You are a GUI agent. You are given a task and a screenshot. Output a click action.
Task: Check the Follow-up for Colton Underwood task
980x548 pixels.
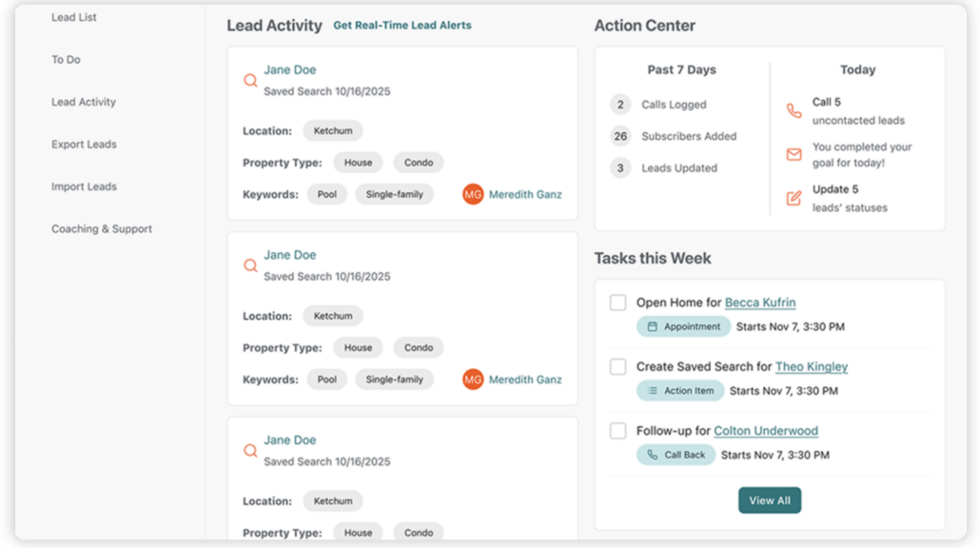[618, 431]
